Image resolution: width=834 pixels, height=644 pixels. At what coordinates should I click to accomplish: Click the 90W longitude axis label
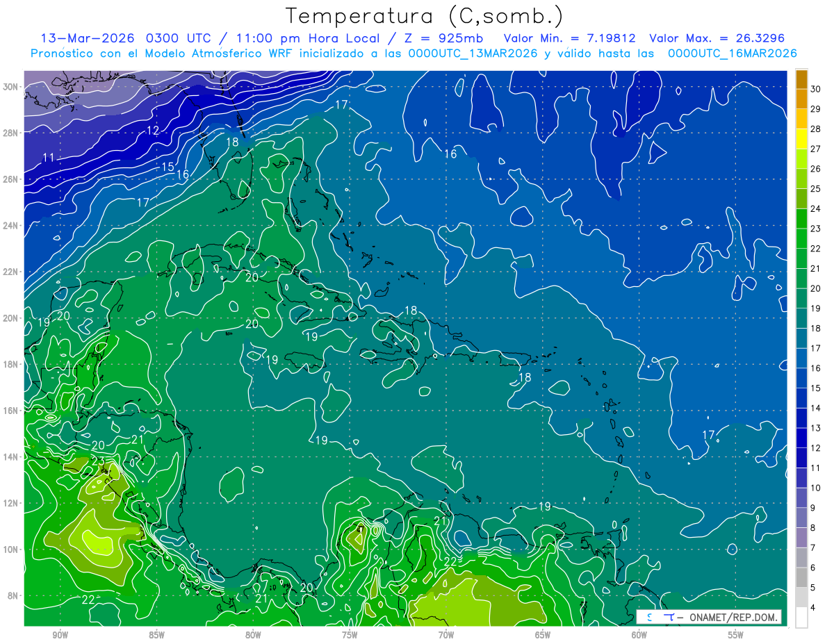coord(60,635)
